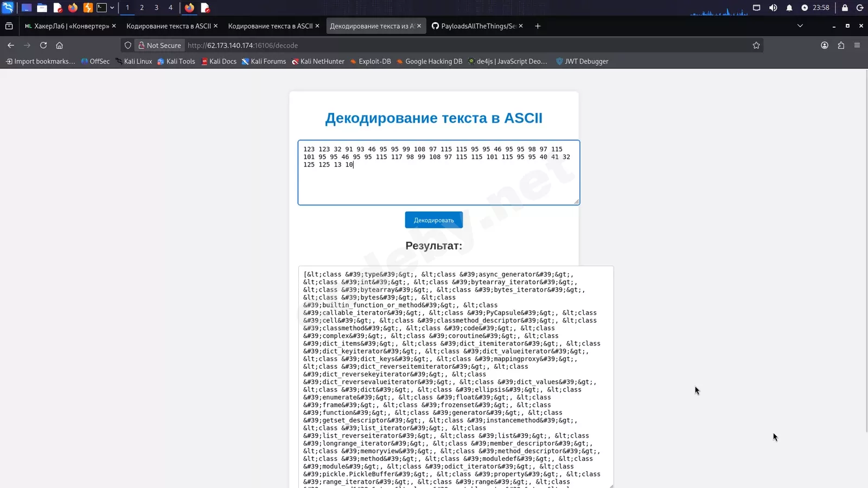Open the terminal emulator launcher
The image size is (868, 488).
point(102,8)
